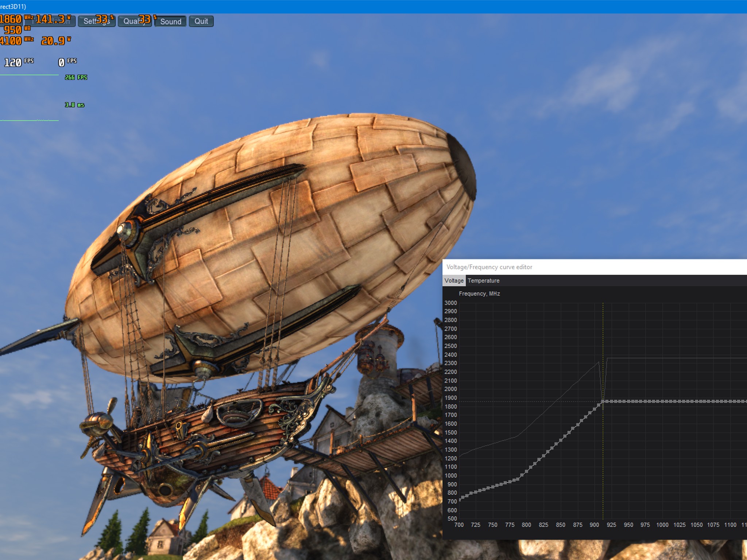Viewport: 747px width, 560px height.
Task: Click the 700 voltage axis value
Action: [x=459, y=525]
